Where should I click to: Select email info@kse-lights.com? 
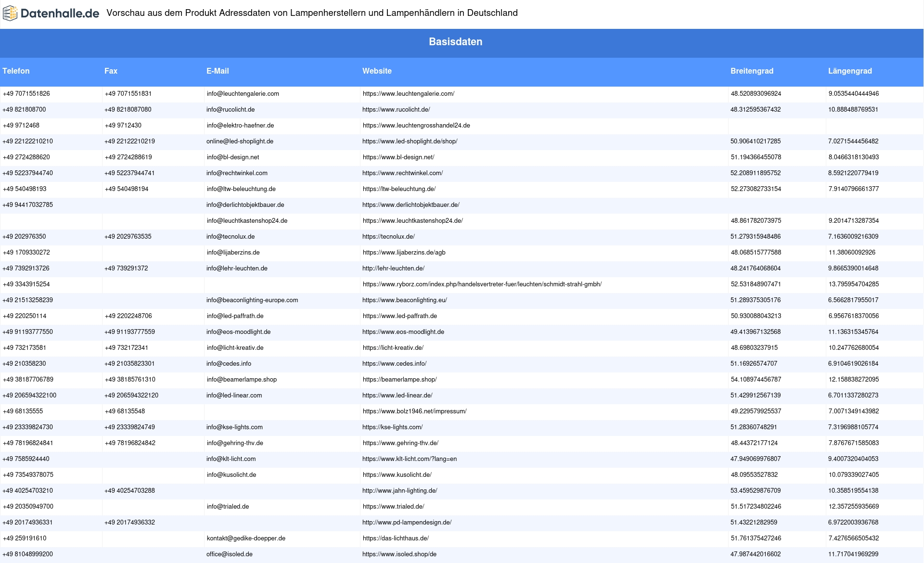pos(234,427)
